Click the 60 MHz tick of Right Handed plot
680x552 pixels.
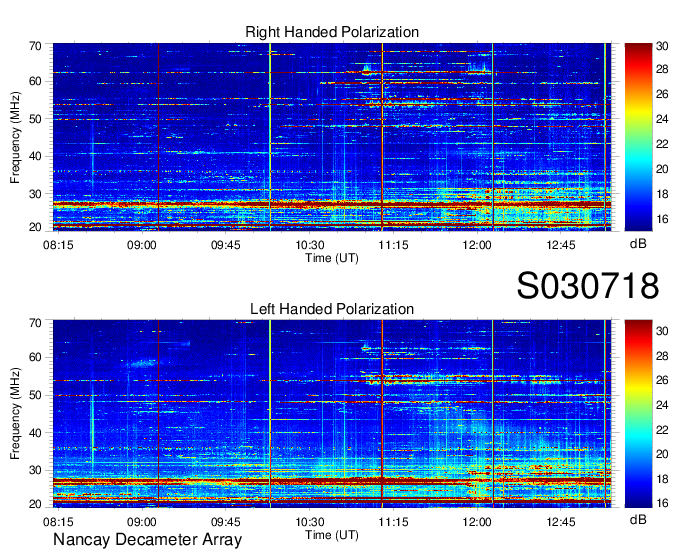[35, 82]
